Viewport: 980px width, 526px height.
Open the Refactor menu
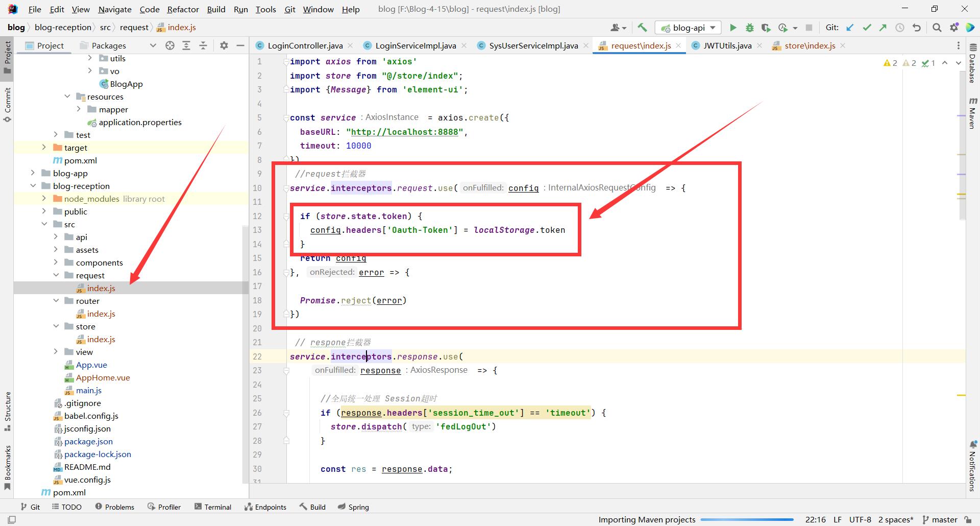pos(183,9)
